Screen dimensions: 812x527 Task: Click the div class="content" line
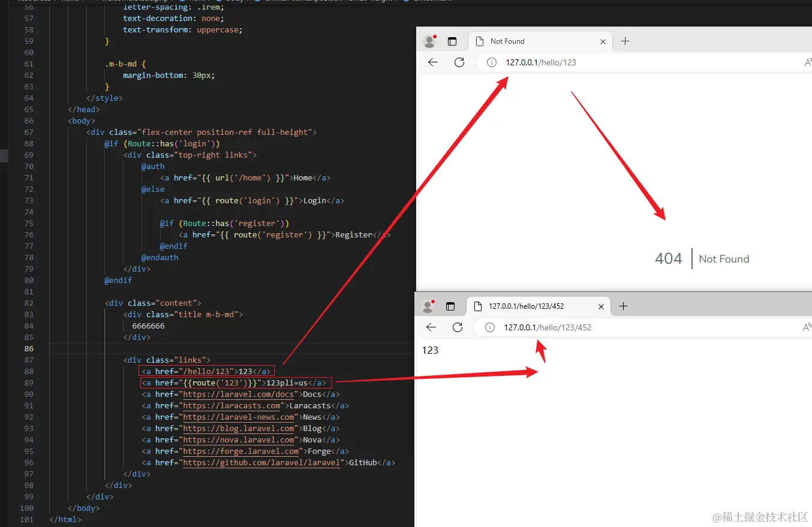click(153, 303)
